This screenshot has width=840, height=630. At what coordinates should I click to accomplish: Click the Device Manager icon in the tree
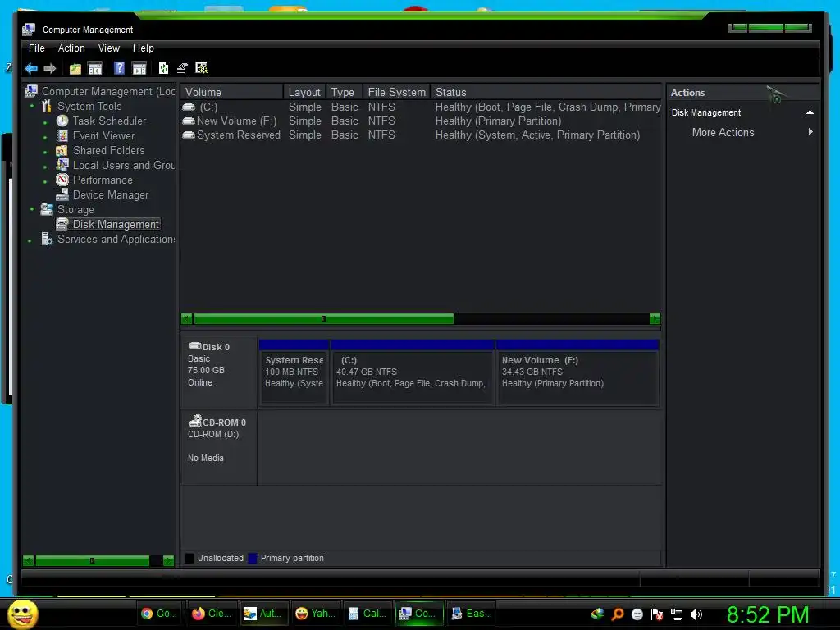click(x=62, y=194)
